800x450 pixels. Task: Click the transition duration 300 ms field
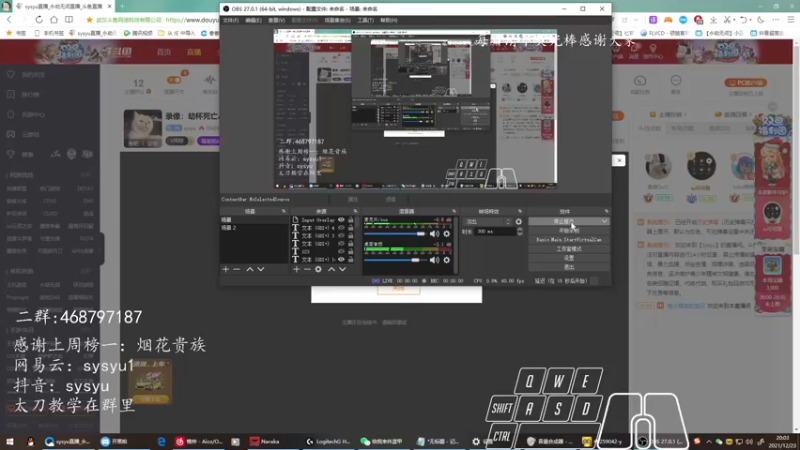tap(495, 232)
